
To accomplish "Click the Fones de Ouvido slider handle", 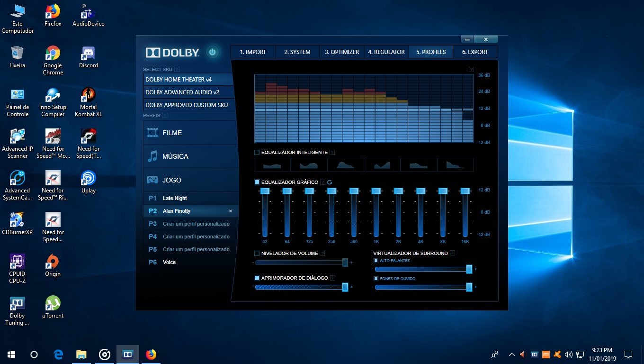I will click(x=469, y=287).
